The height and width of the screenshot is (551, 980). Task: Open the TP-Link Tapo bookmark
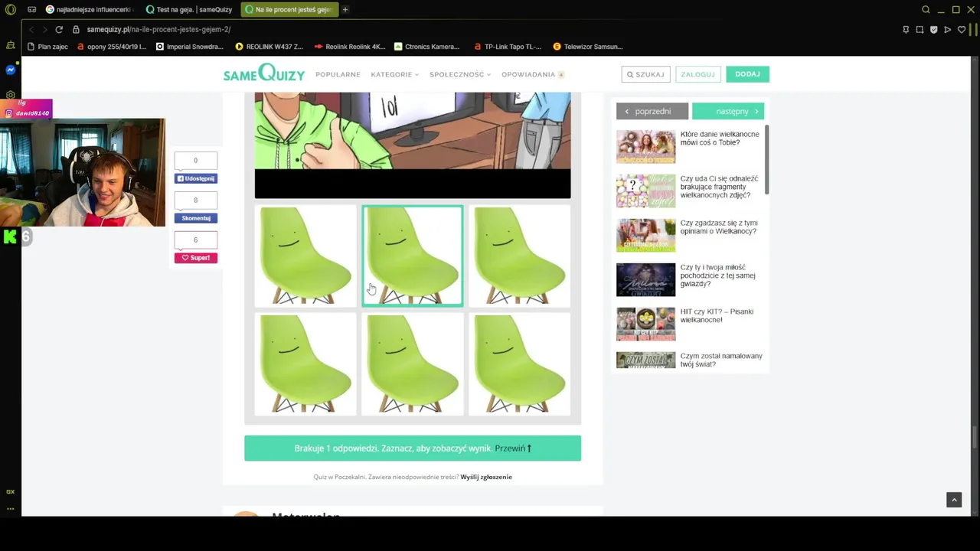pyautogui.click(x=508, y=47)
